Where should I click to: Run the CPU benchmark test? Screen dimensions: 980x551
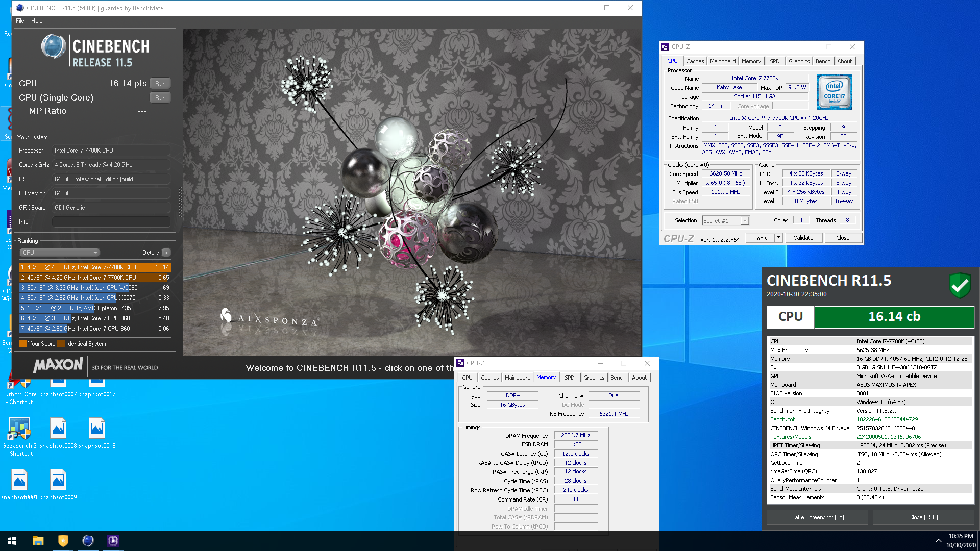pyautogui.click(x=160, y=84)
